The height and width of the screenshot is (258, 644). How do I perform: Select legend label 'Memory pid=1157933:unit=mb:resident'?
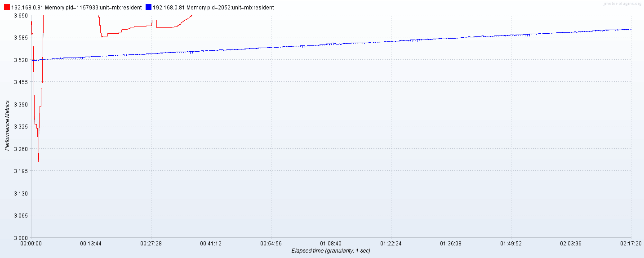[93, 8]
